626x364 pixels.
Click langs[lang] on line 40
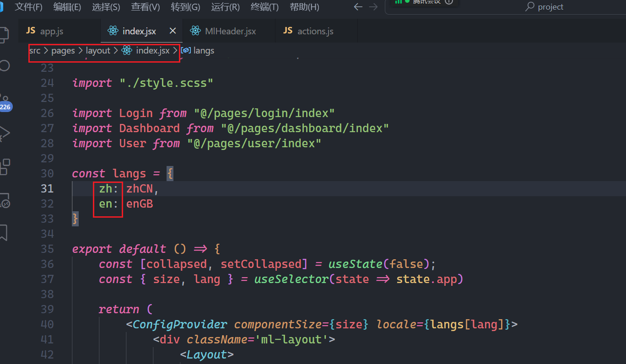[x=467, y=325]
